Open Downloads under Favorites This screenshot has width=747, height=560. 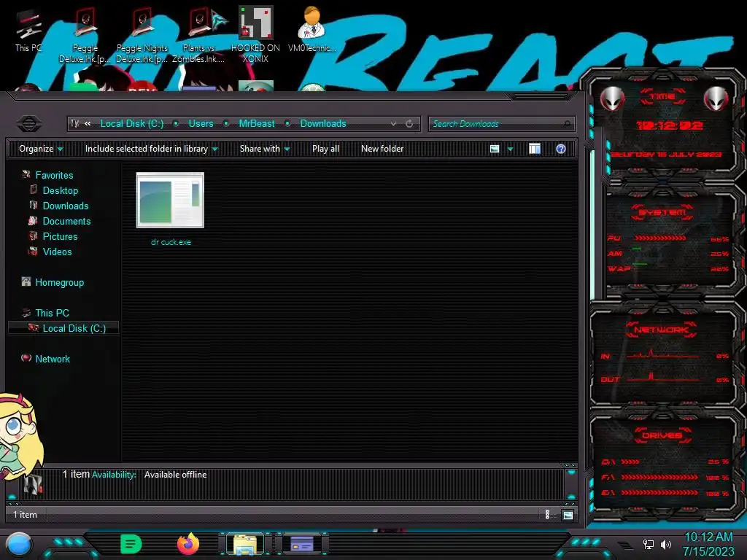65,206
